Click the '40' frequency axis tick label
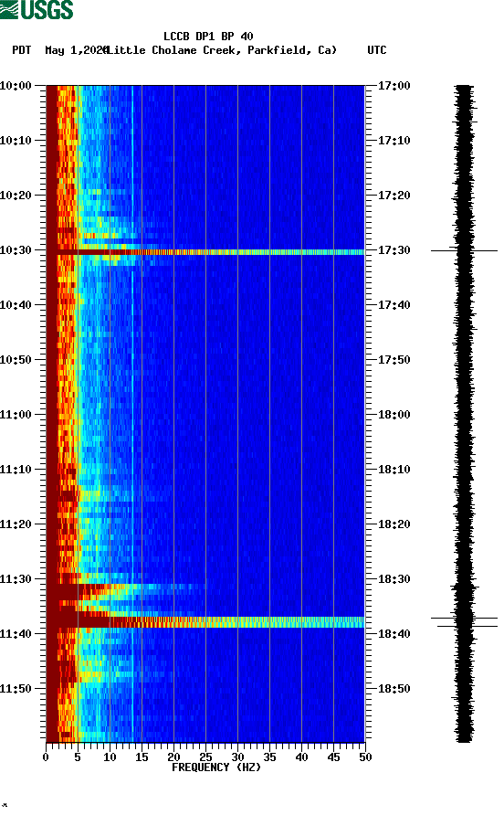This screenshot has width=504, height=815. 301,757
